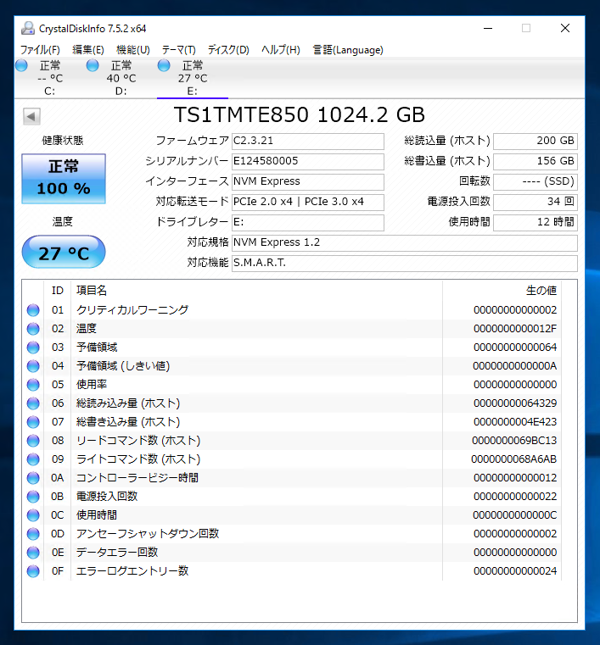Click the status orb for ID 07 総書き込み量

click(33, 422)
